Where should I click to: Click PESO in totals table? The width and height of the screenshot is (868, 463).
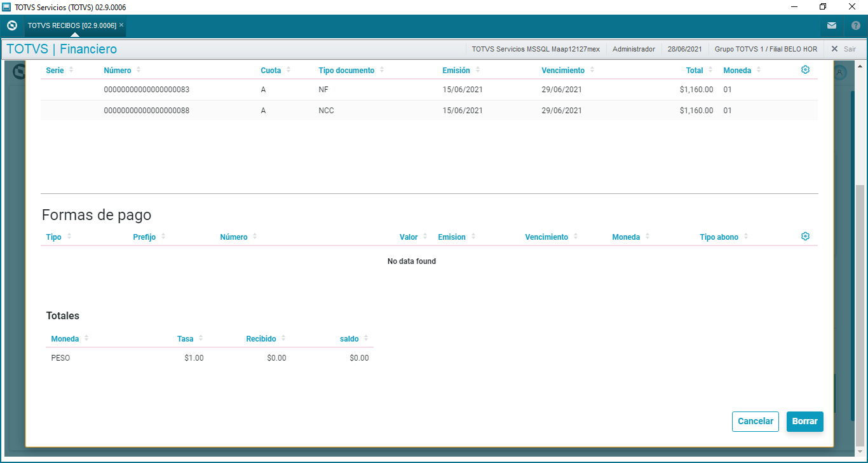click(x=60, y=358)
